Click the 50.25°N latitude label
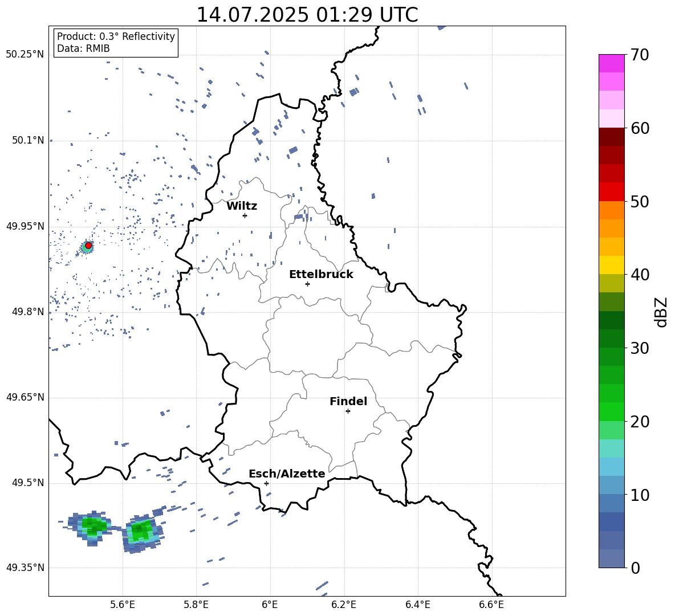 tap(25, 54)
